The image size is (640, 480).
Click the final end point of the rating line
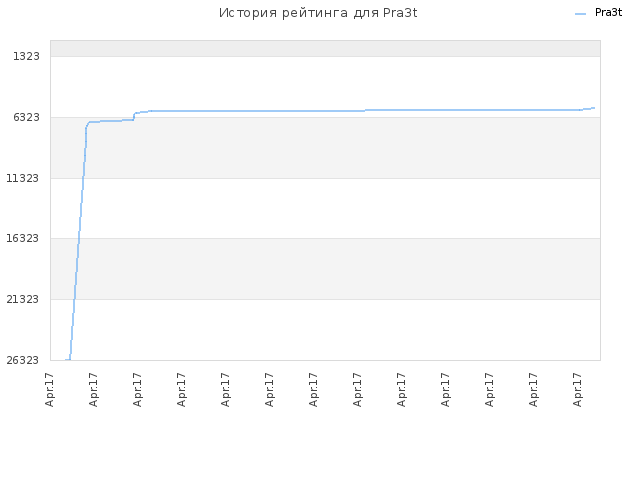pyautogui.click(x=593, y=108)
